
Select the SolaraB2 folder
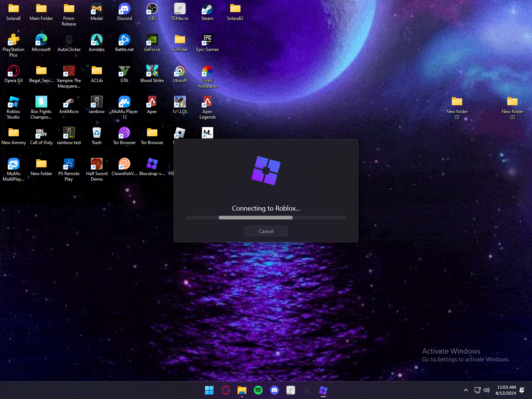coord(235,12)
